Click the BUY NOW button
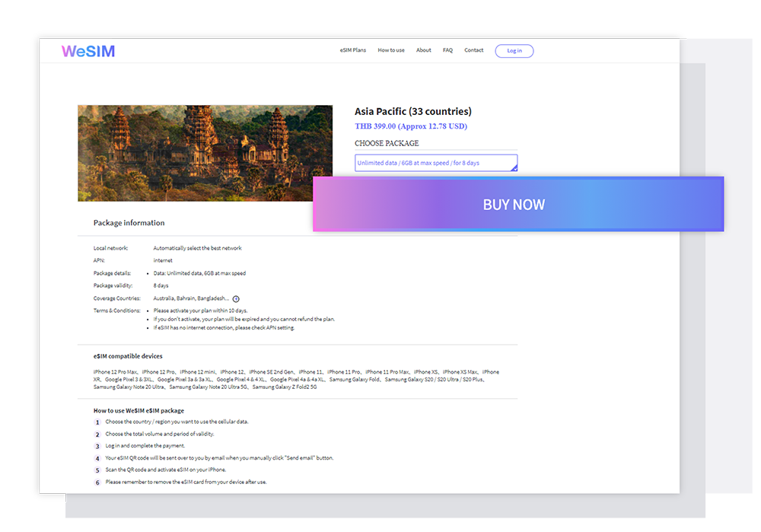Viewport: 761px width, 532px height. click(518, 204)
